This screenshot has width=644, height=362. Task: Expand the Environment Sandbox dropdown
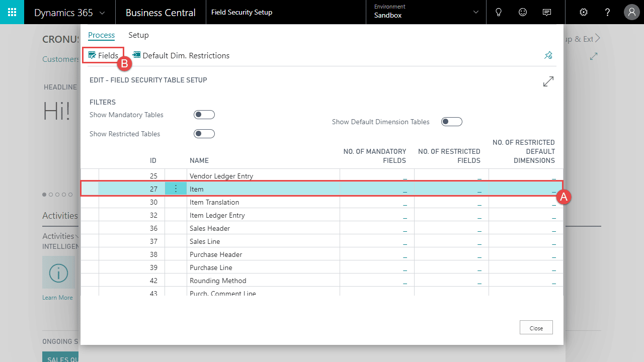(476, 12)
